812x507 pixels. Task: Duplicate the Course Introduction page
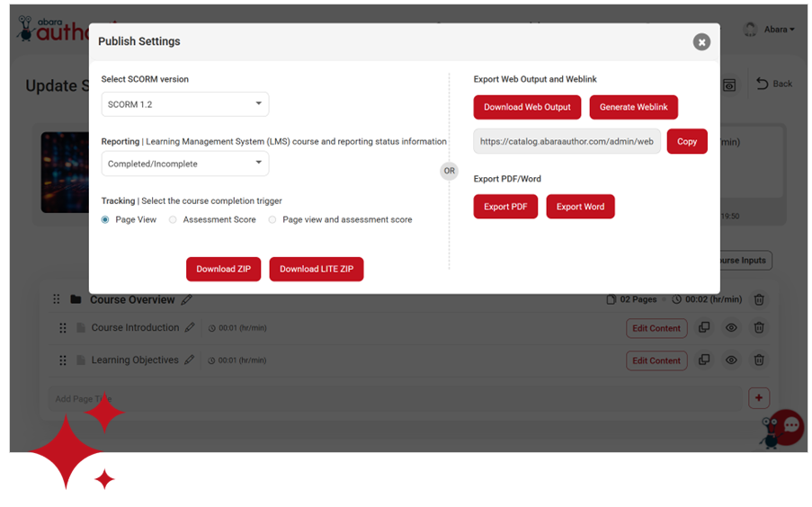tap(704, 327)
